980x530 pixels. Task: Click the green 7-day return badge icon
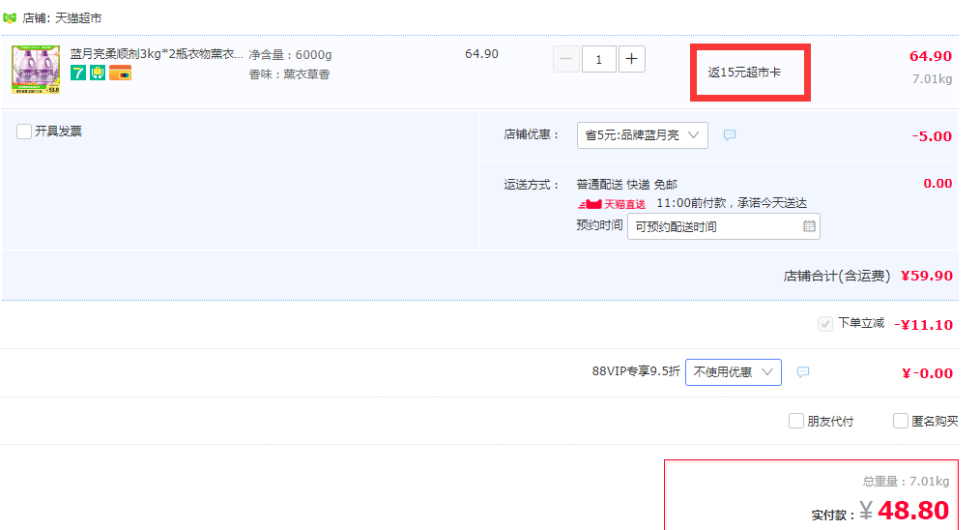point(78,74)
